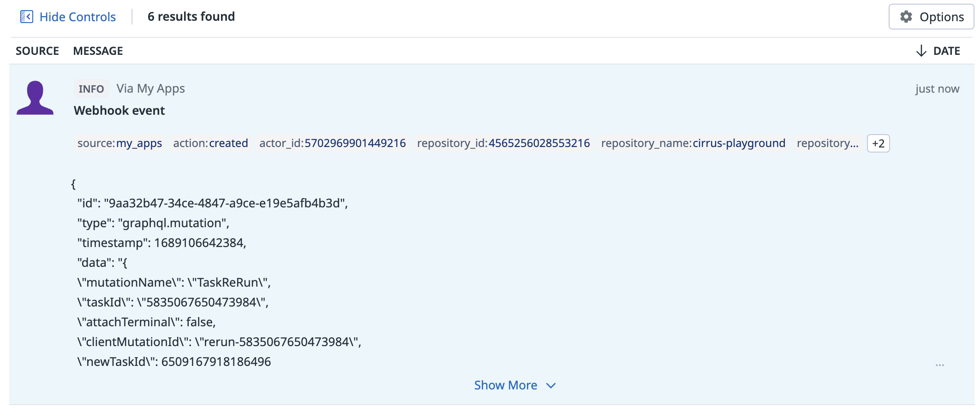Open the Webhook event title
Image resolution: width=980 pixels, height=412 pixels.
click(119, 111)
